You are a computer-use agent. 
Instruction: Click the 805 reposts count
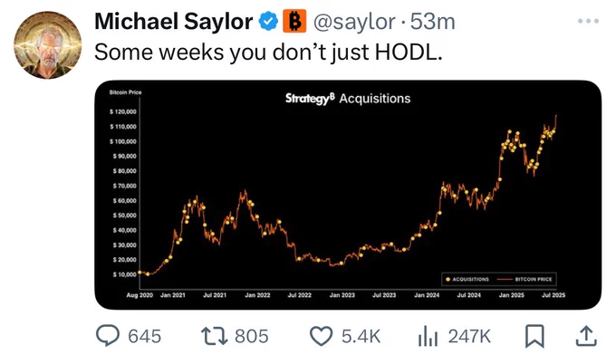[x=252, y=337]
